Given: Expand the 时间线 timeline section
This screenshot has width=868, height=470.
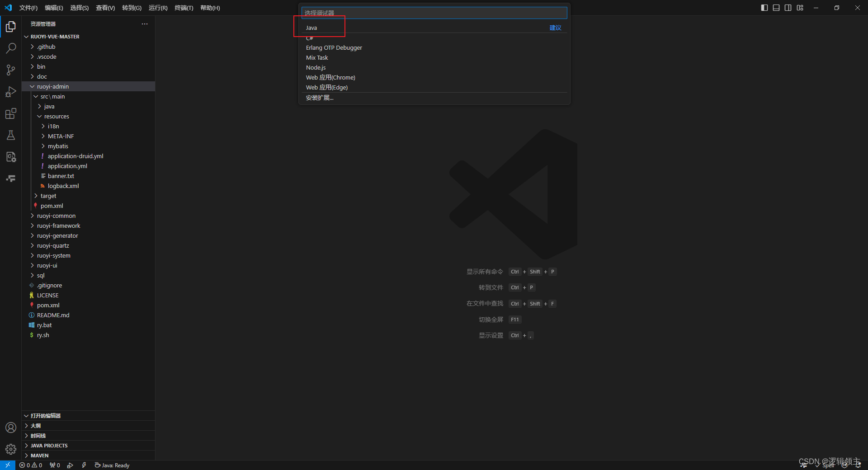Looking at the screenshot, I should (89, 436).
